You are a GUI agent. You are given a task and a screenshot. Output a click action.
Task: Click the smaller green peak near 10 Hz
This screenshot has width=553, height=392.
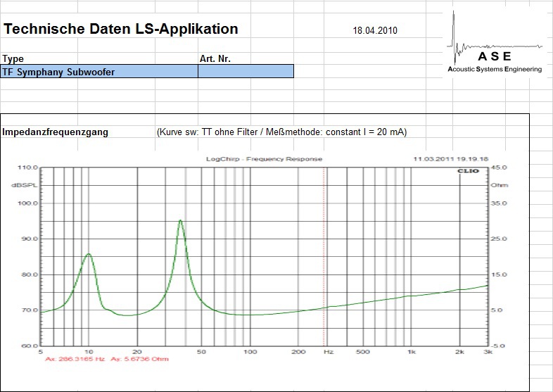[88, 254]
